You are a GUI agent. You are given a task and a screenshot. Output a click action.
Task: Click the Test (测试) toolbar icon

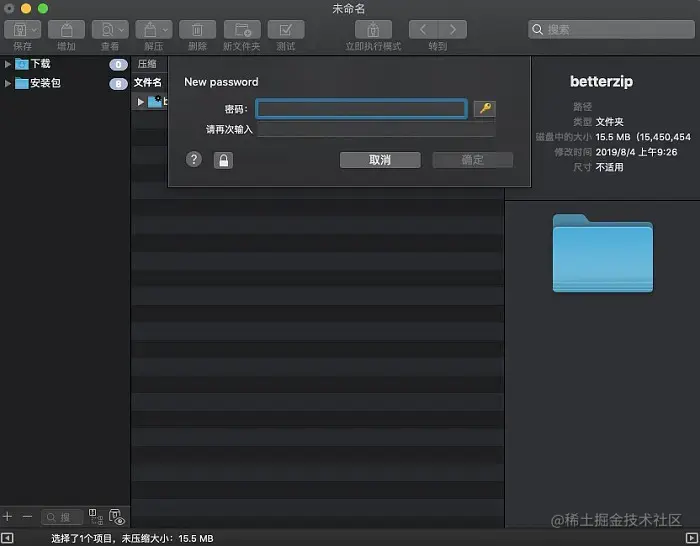coord(286,30)
